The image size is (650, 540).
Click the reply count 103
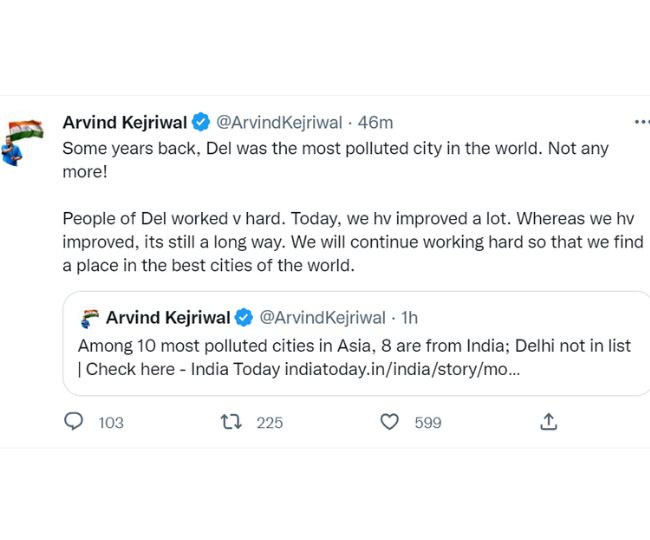(111, 423)
